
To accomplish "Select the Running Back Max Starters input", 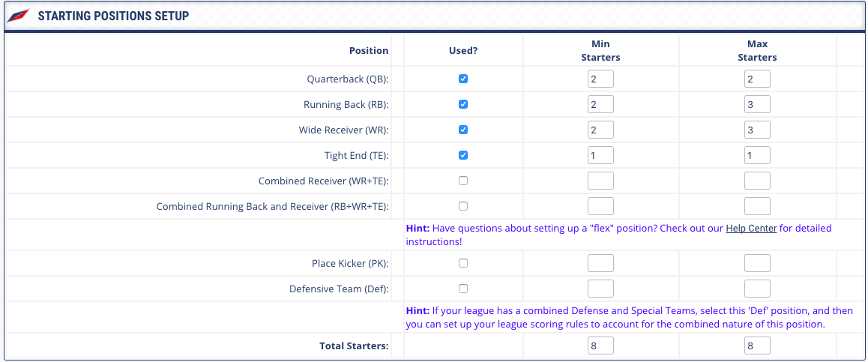I will pyautogui.click(x=757, y=104).
